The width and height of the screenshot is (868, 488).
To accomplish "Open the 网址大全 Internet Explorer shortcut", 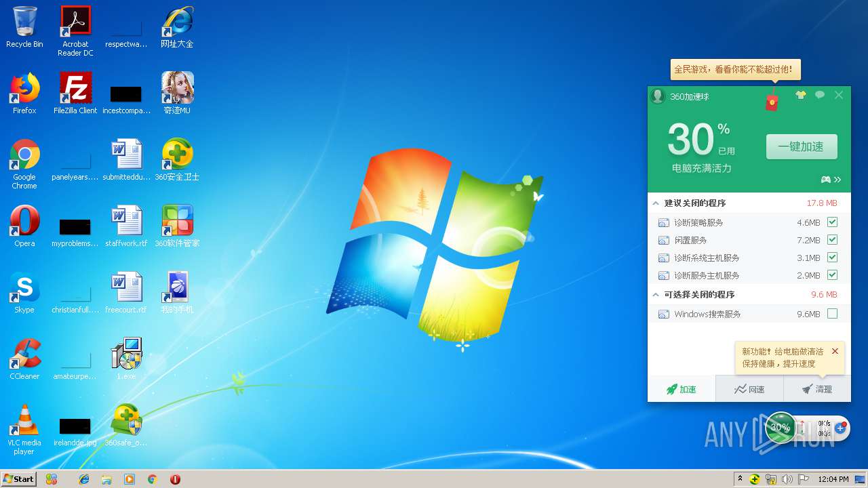I will 177,27.
